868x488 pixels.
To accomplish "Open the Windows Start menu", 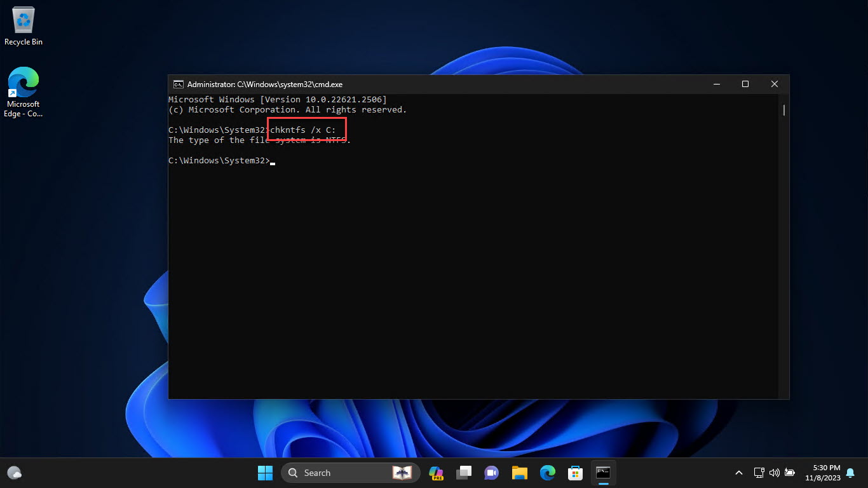I will [265, 473].
